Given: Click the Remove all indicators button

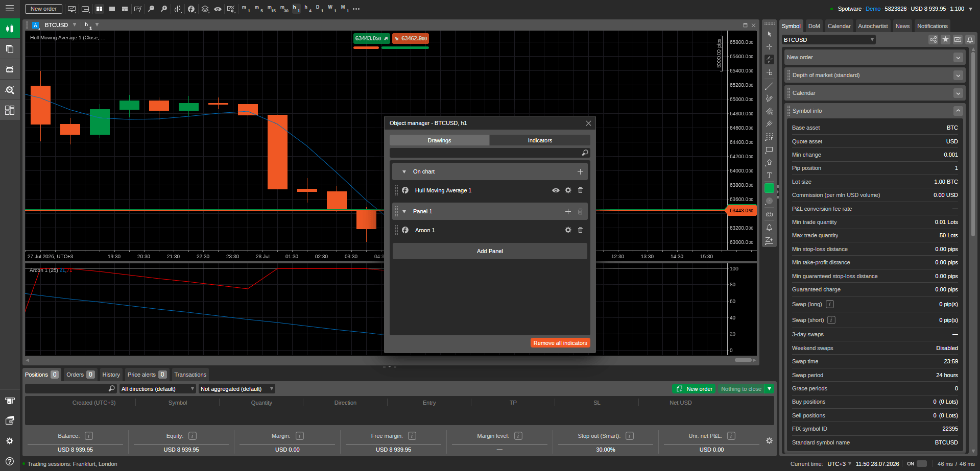Looking at the screenshot, I should [x=560, y=343].
